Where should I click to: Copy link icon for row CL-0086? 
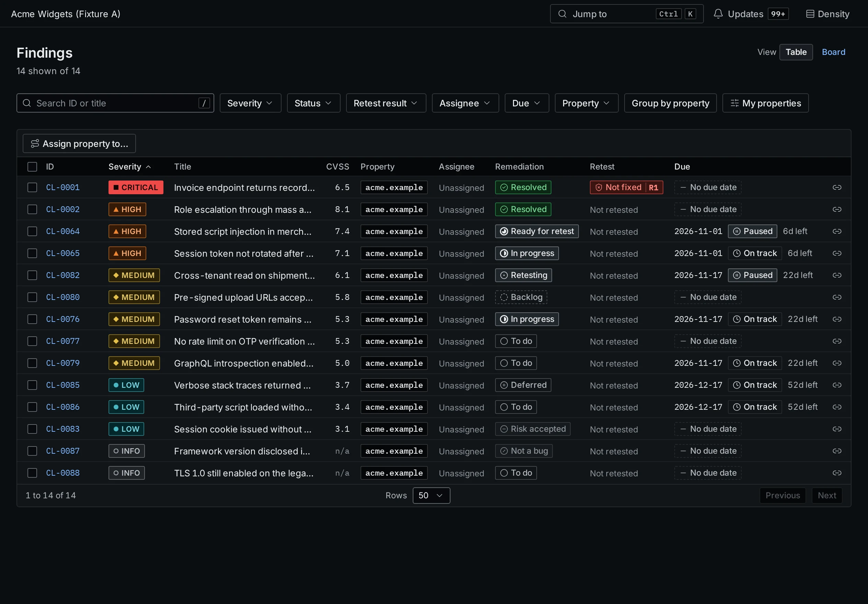837,407
